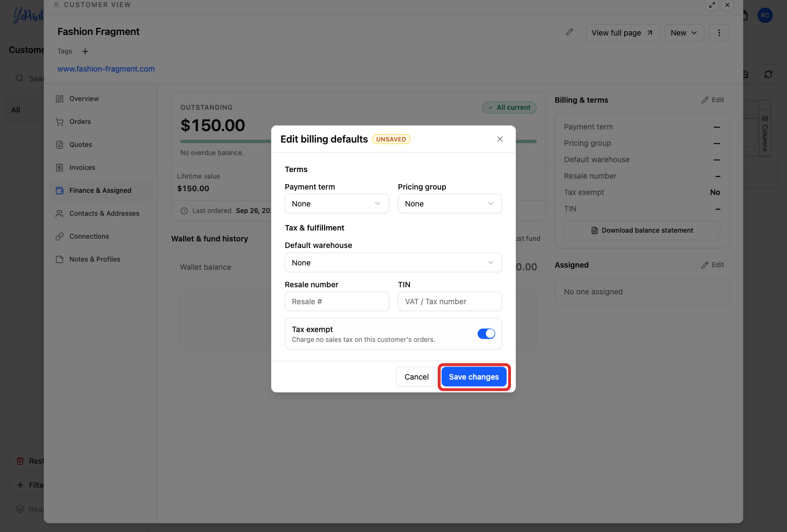This screenshot has height=532, width=787.
Task: Download balance statement
Action: 642,230
